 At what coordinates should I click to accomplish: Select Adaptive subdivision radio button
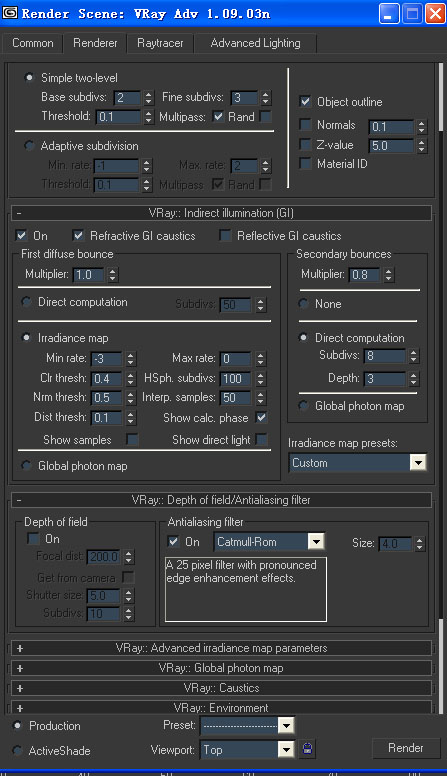coord(29,146)
